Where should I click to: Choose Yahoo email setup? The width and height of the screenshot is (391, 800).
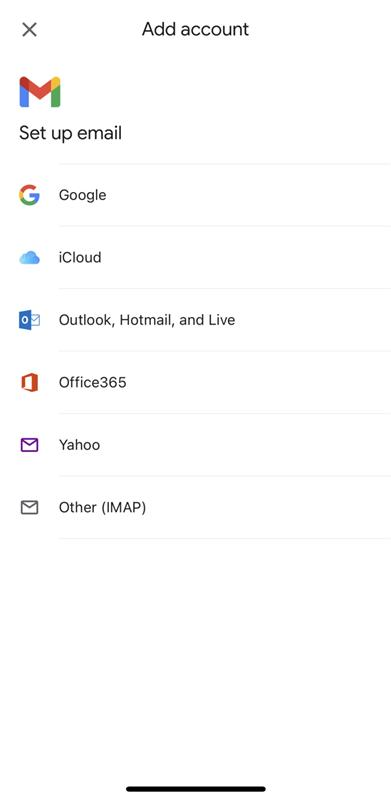click(196, 445)
